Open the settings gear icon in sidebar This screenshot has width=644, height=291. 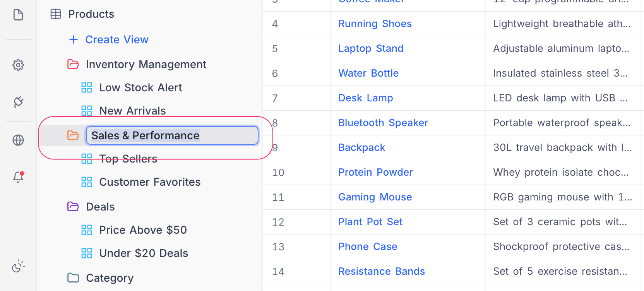click(x=18, y=65)
